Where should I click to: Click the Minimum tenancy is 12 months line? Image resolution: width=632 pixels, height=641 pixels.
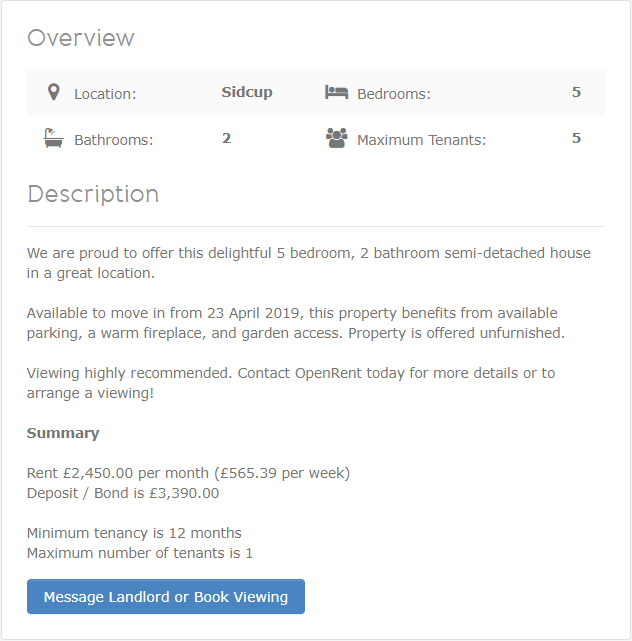(x=134, y=533)
